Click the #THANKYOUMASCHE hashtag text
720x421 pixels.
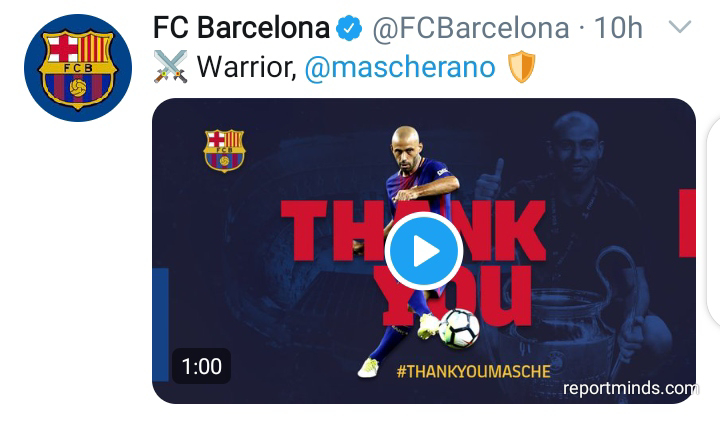[473, 371]
